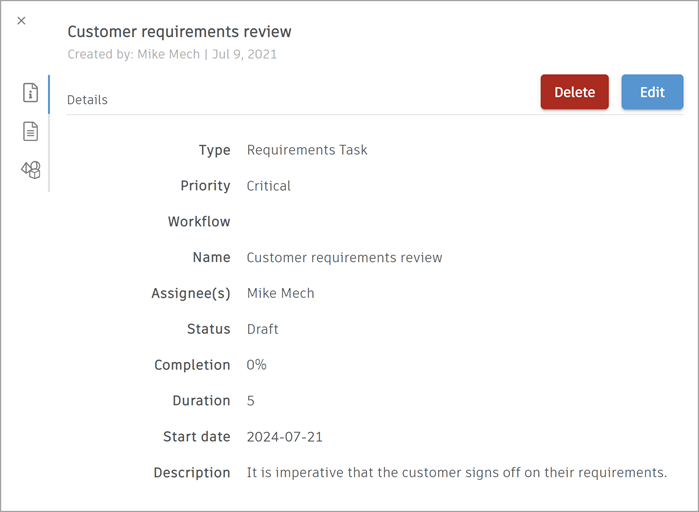The width and height of the screenshot is (699, 512).
Task: Click the Created by Mike Mech subtitle
Action: (x=172, y=54)
